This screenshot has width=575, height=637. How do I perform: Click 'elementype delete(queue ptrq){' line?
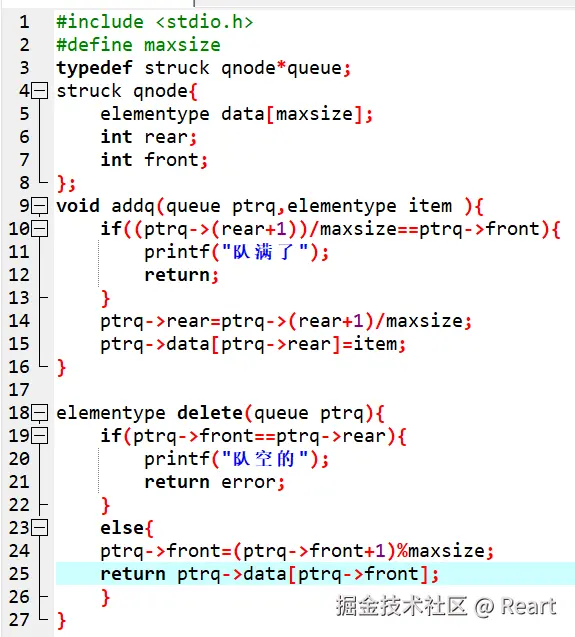[x=220, y=413]
